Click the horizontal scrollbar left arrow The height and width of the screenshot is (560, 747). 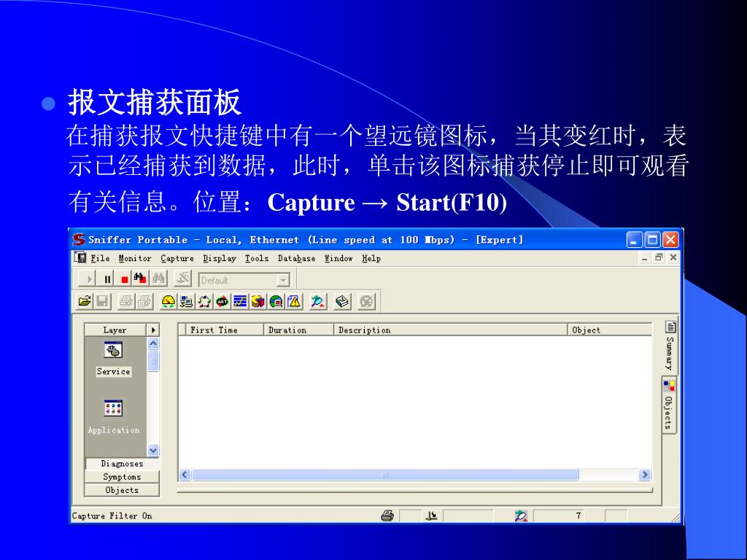point(185,475)
